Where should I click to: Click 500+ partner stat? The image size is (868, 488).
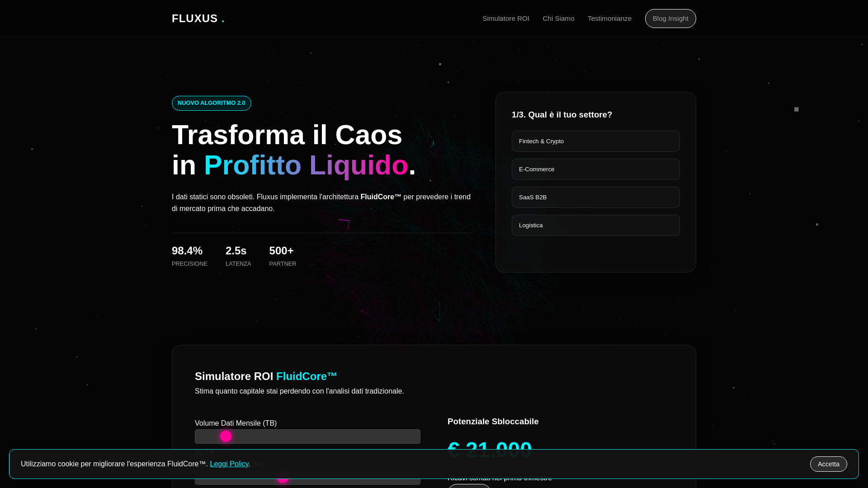pyautogui.click(x=283, y=256)
